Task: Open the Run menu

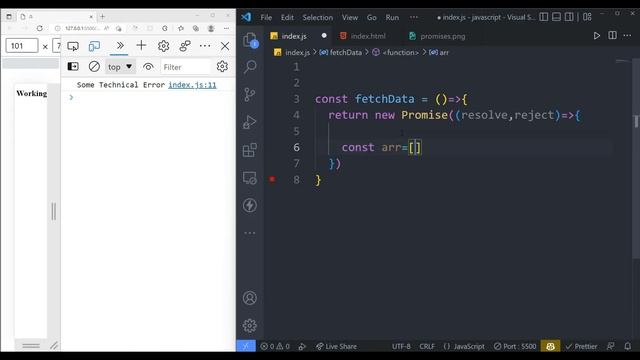Action: pyautogui.click(x=392, y=18)
